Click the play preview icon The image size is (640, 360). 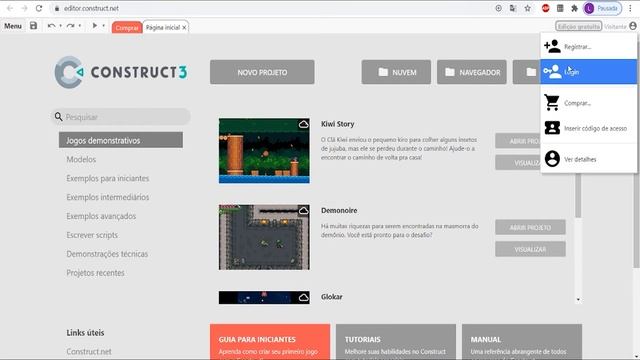click(x=95, y=26)
